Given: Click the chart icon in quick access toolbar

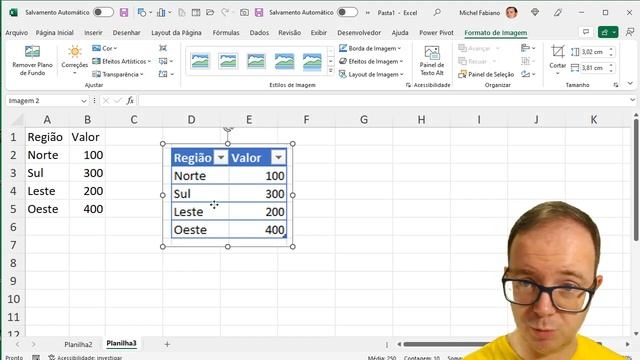Looking at the screenshot, I should click(161, 13).
